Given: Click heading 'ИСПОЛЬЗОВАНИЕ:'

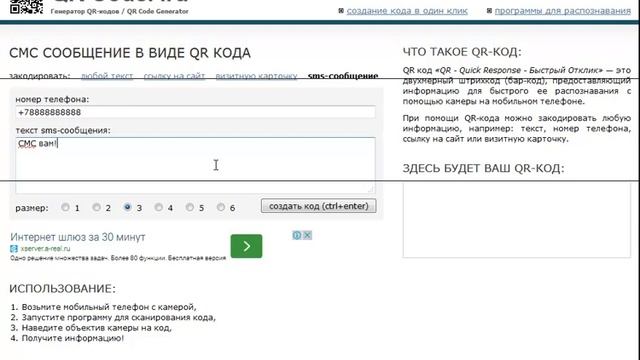Looking at the screenshot, I should [62, 289].
